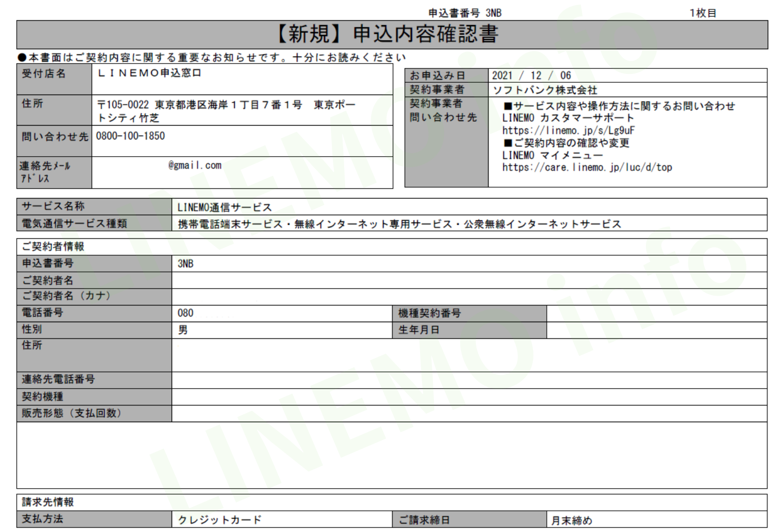The width and height of the screenshot is (779, 532).
Task: Click the ご契約者情報 section heading
Action: (53, 246)
